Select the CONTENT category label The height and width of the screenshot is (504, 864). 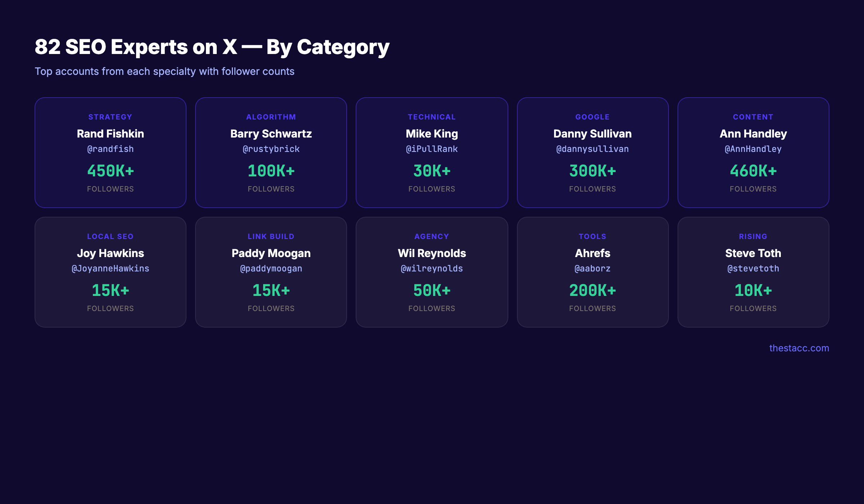pyautogui.click(x=753, y=117)
